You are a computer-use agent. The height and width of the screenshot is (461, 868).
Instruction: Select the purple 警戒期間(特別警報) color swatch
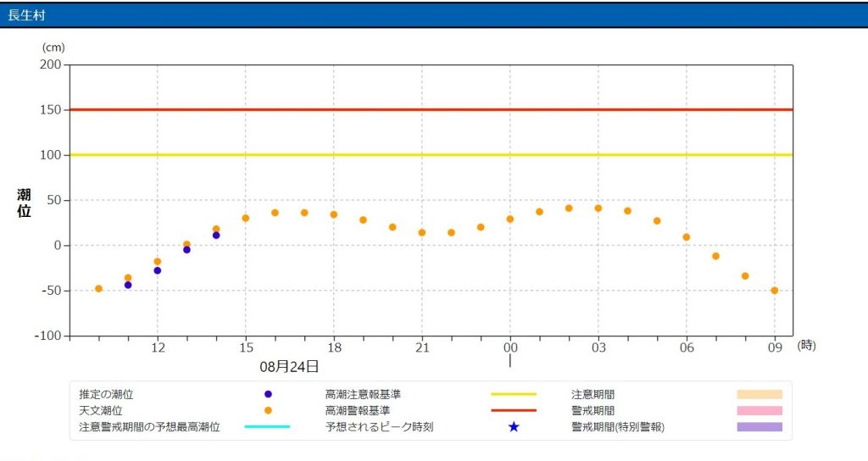pos(759,427)
